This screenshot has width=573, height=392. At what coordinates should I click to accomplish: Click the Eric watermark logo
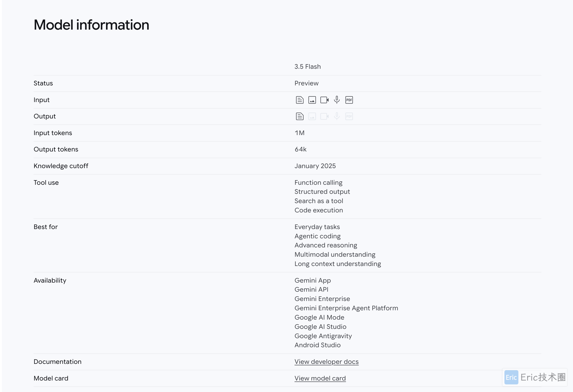[511, 377]
